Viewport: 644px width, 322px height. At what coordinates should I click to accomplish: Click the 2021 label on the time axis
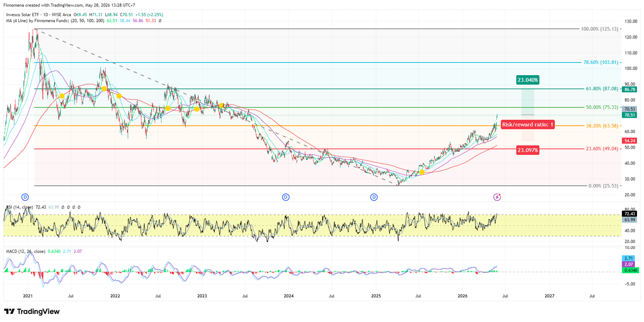27,295
